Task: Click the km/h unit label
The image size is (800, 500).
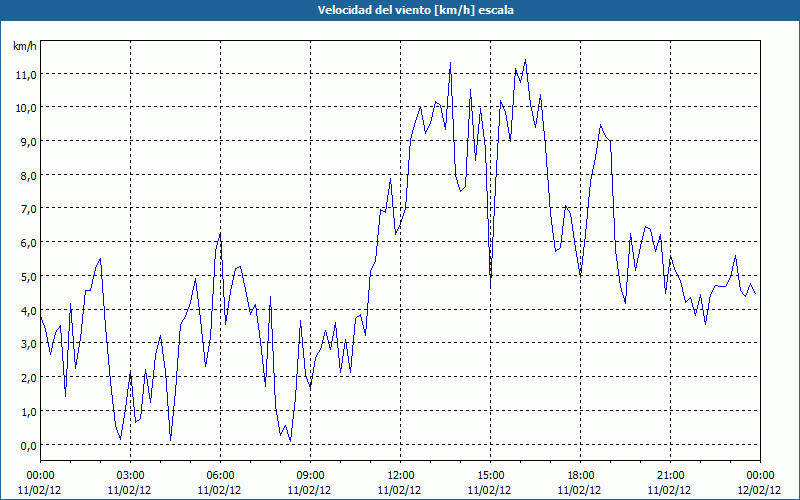Action: (x=24, y=46)
